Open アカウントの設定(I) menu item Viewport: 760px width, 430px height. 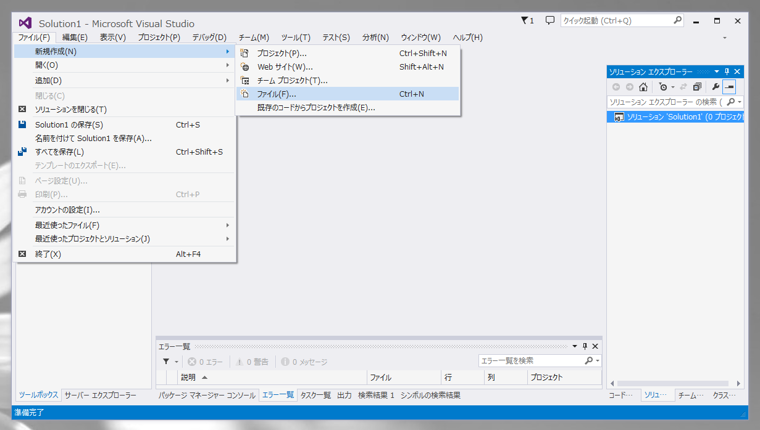click(125, 210)
